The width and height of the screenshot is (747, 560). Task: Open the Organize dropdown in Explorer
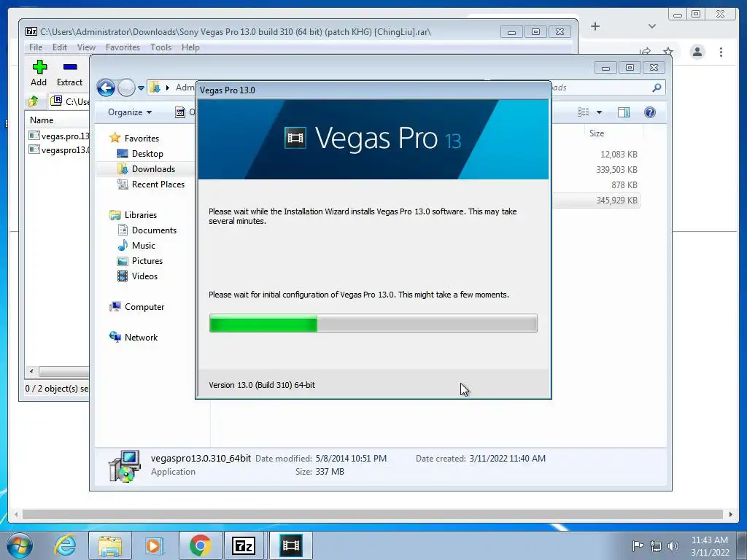(130, 112)
